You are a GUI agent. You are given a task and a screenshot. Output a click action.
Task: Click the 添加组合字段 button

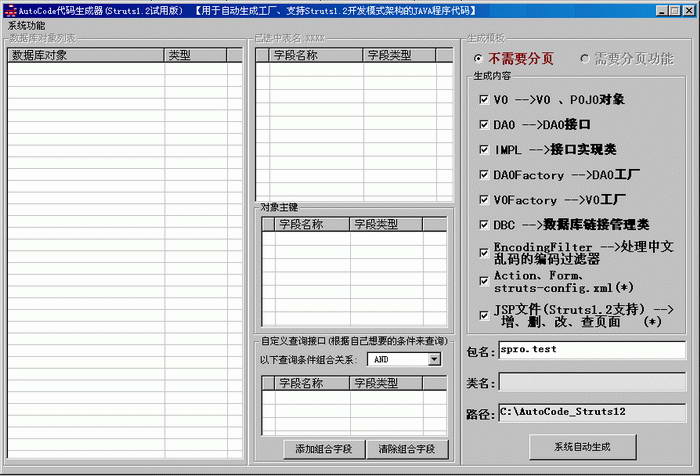[x=324, y=449]
